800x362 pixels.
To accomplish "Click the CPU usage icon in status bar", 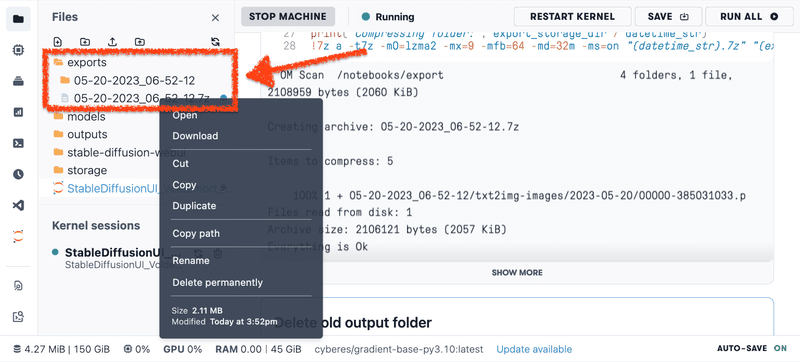I will [x=128, y=349].
